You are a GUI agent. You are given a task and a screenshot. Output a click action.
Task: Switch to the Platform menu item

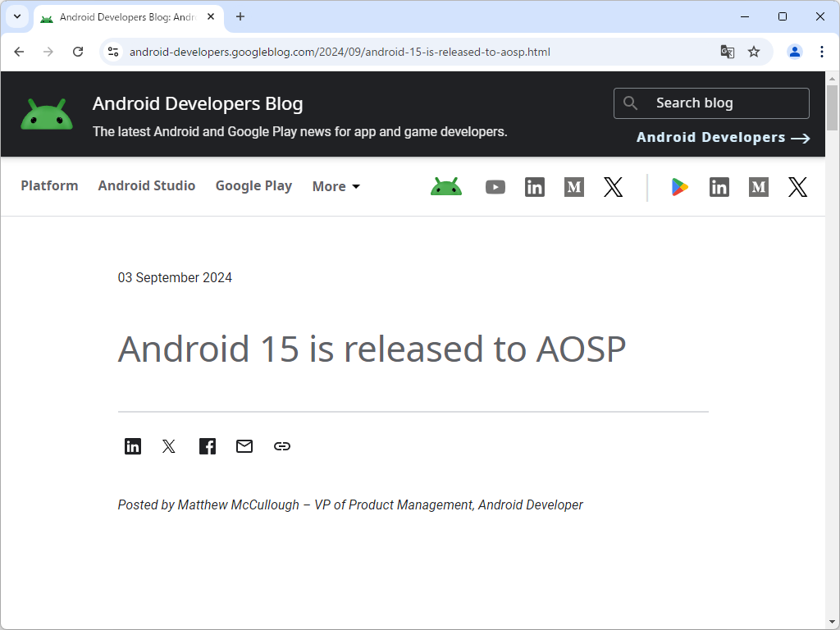[49, 186]
